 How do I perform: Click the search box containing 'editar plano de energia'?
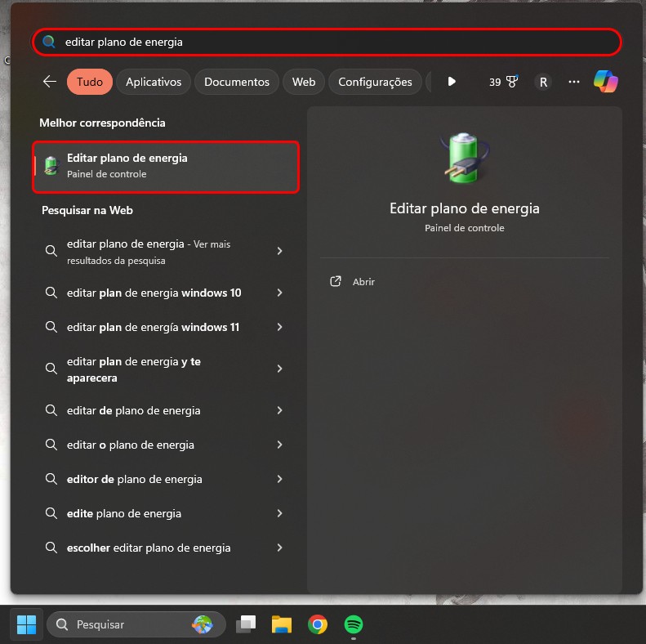(x=327, y=42)
